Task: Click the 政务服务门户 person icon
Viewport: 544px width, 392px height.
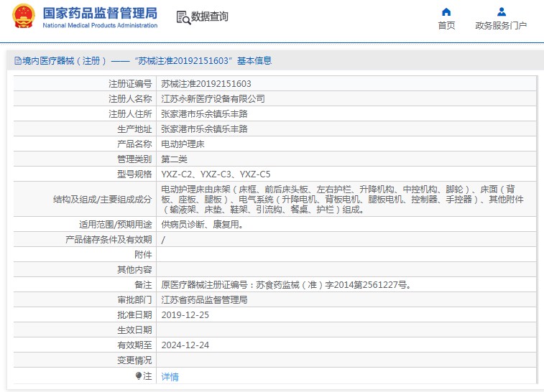Action: pos(502,12)
